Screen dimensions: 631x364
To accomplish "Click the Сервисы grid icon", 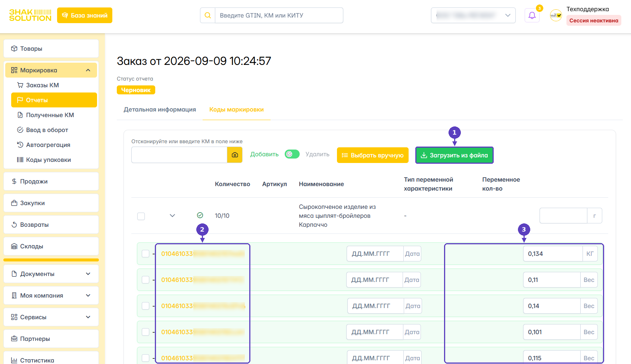I will (x=14, y=317).
